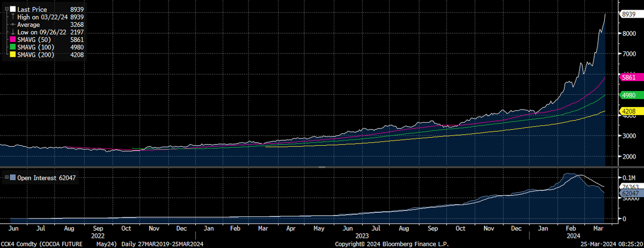Screen dimensions: 644x248
Task: Click the low value 2197 in legend
Action: (x=78, y=32)
